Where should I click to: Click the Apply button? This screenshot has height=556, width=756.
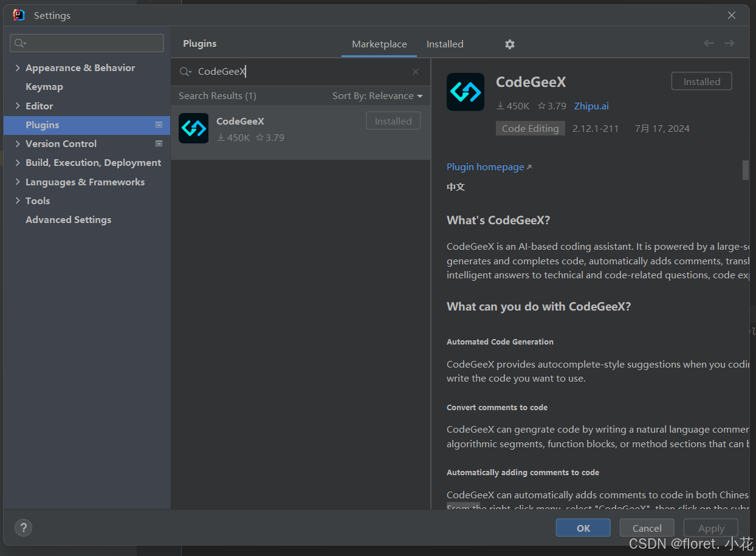[x=711, y=528]
